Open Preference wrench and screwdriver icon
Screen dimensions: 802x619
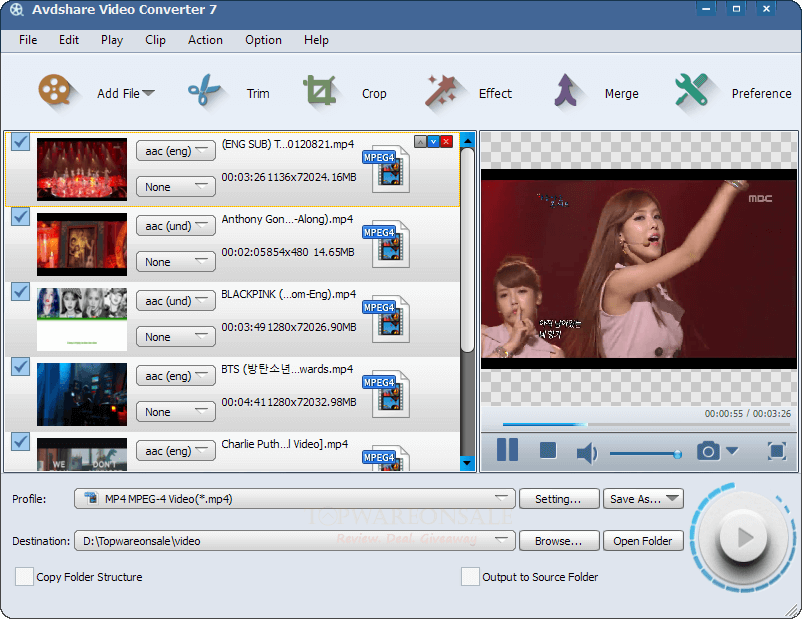(692, 90)
